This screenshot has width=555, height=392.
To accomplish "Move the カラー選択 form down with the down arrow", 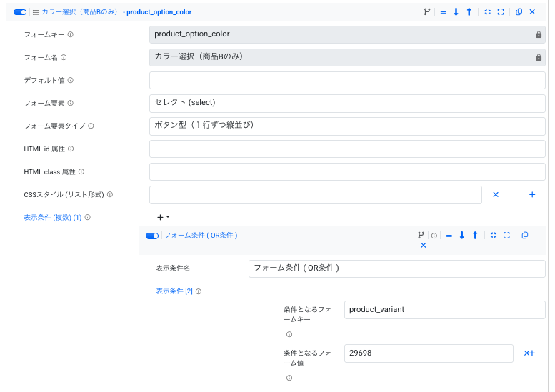I will tap(456, 11).
